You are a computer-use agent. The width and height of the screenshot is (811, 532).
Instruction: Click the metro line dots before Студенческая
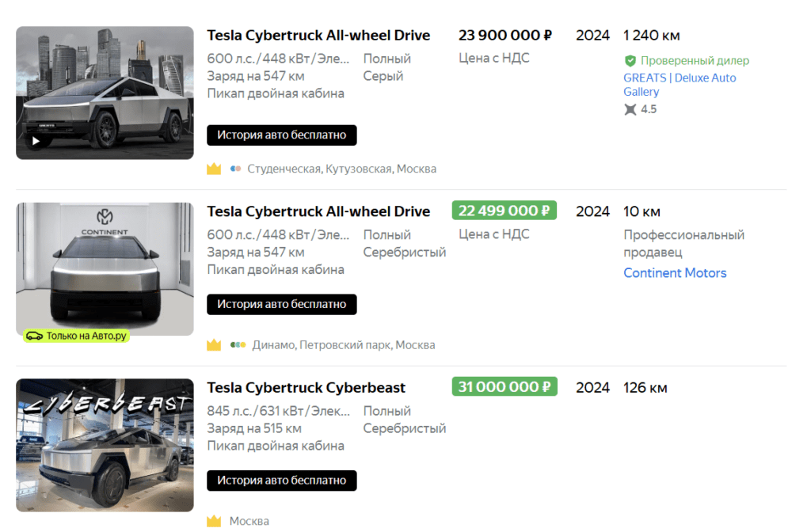[x=235, y=169]
